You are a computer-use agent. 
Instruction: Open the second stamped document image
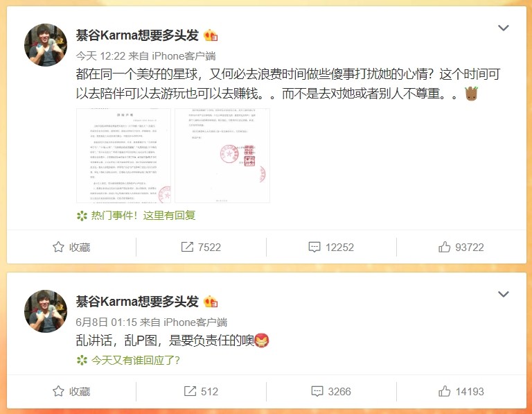tap(222, 155)
